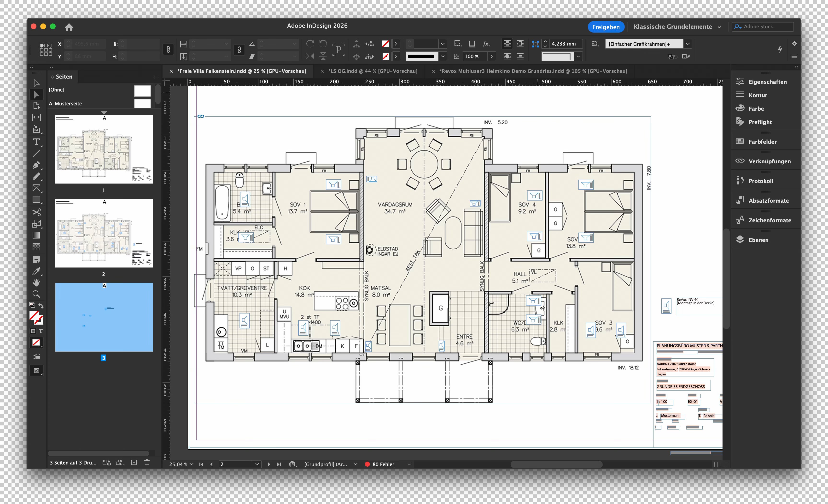The image size is (828, 504).
Task: Switch to Freie Villa Falkenstein.indd tab
Action: click(x=242, y=71)
